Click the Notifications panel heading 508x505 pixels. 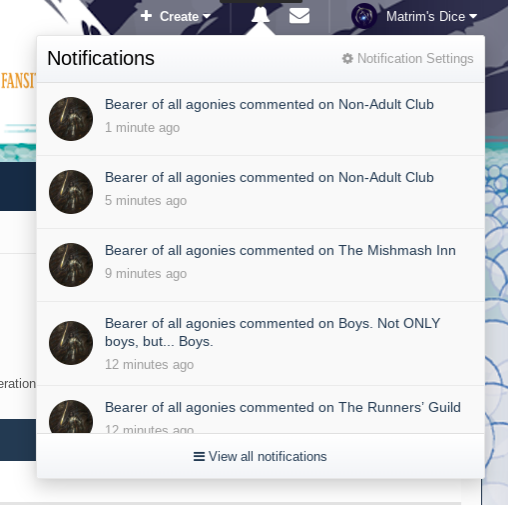click(101, 58)
